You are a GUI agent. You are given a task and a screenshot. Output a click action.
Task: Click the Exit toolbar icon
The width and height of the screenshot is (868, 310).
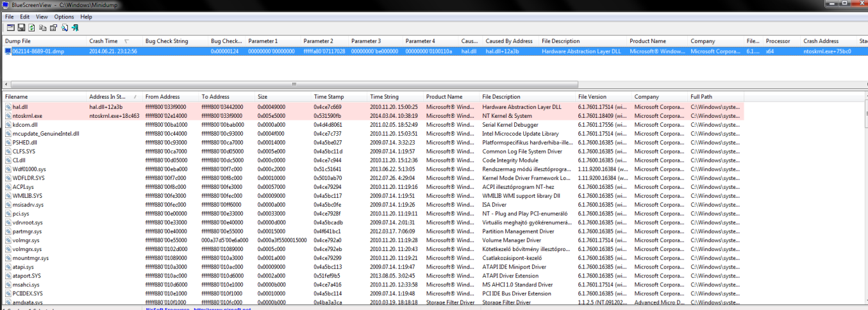(x=75, y=28)
